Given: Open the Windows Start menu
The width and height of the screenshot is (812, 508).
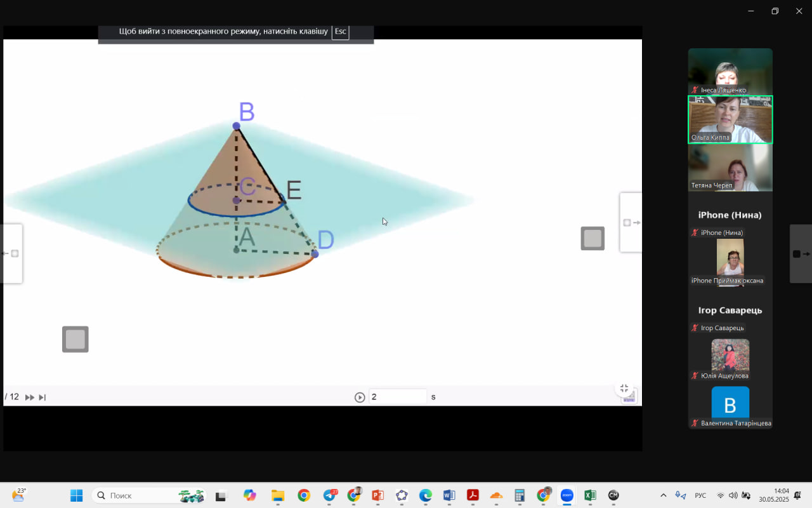Looking at the screenshot, I should click(77, 495).
